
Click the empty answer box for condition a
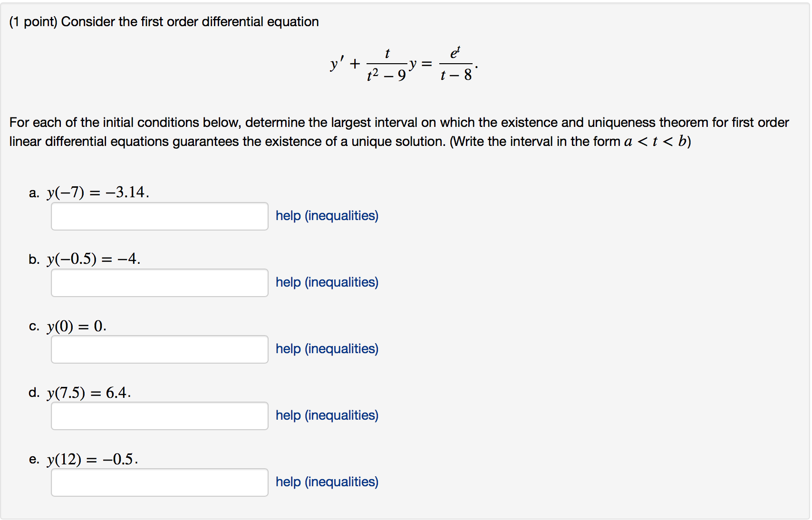point(159,216)
